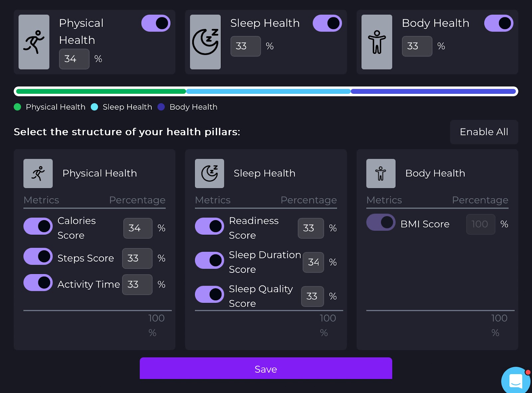Click the small moon icon in Sleep Health metrics panel
The height and width of the screenshot is (393, 532).
209,174
